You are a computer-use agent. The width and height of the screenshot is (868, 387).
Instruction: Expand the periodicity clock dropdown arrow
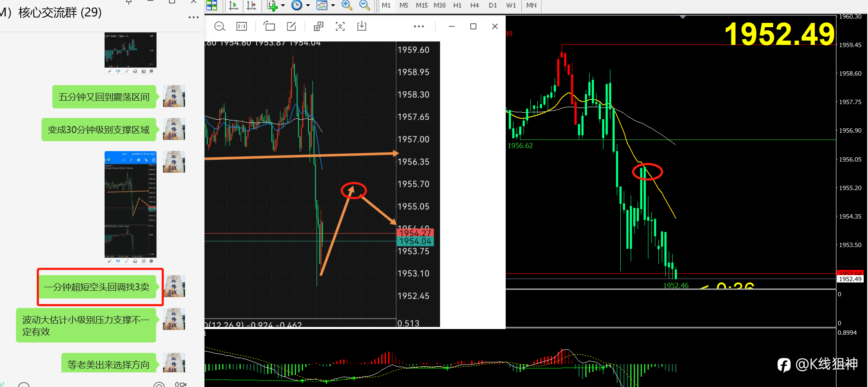308,6
